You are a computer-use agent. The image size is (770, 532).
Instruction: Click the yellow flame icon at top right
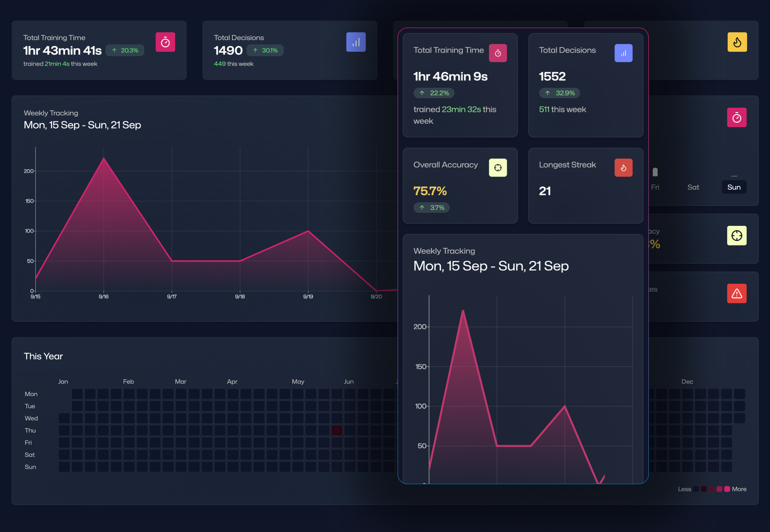click(737, 42)
